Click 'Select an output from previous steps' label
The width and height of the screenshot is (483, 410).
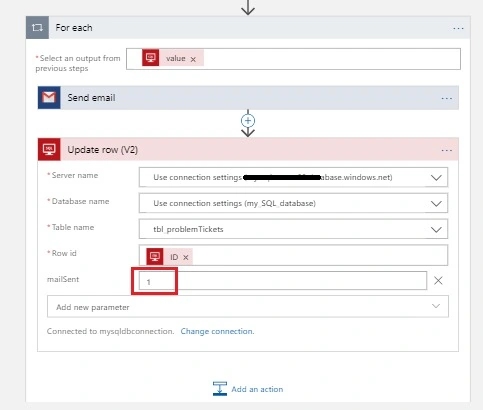[78, 63]
